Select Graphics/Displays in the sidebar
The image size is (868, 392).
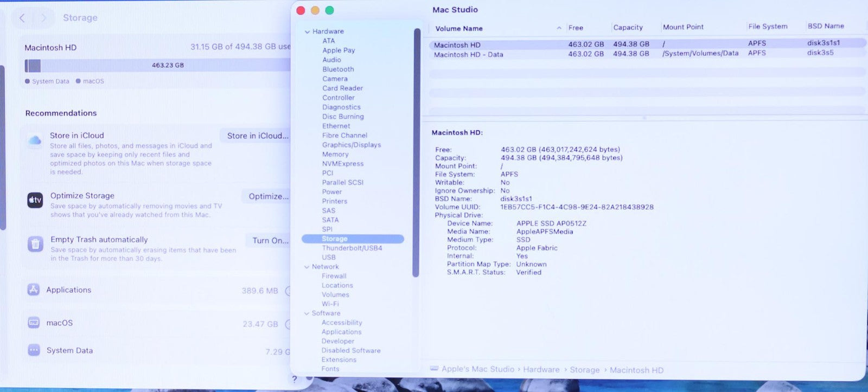pos(351,145)
